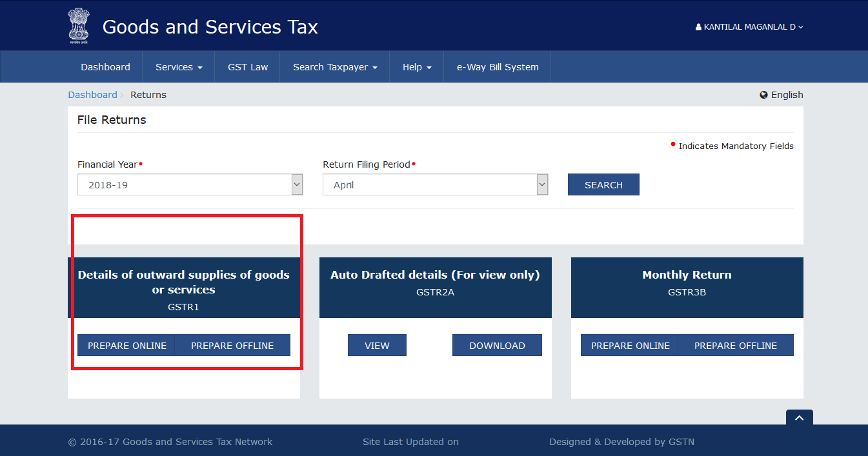Open the Services menu

(179, 67)
